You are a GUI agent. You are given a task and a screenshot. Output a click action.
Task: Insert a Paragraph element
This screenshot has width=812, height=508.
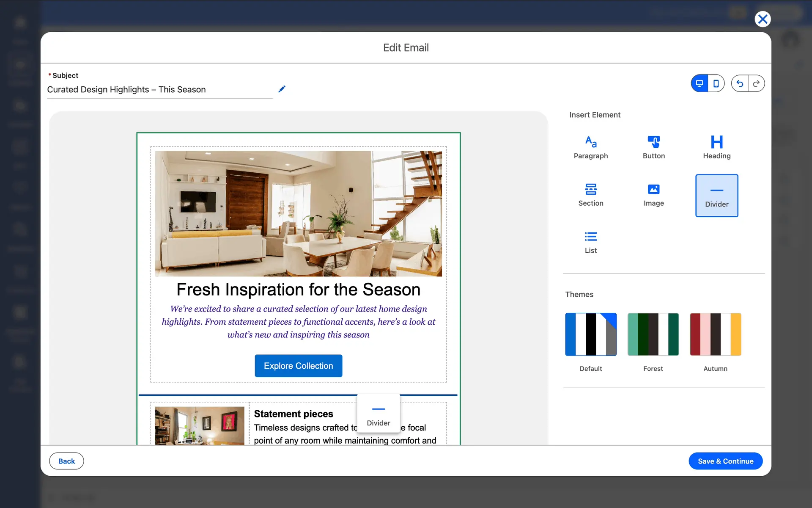click(590, 147)
